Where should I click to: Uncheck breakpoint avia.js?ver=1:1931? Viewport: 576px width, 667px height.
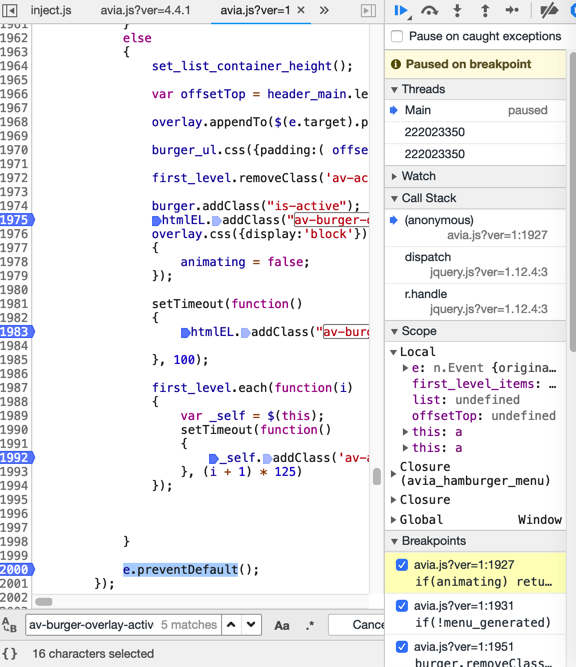click(402, 606)
